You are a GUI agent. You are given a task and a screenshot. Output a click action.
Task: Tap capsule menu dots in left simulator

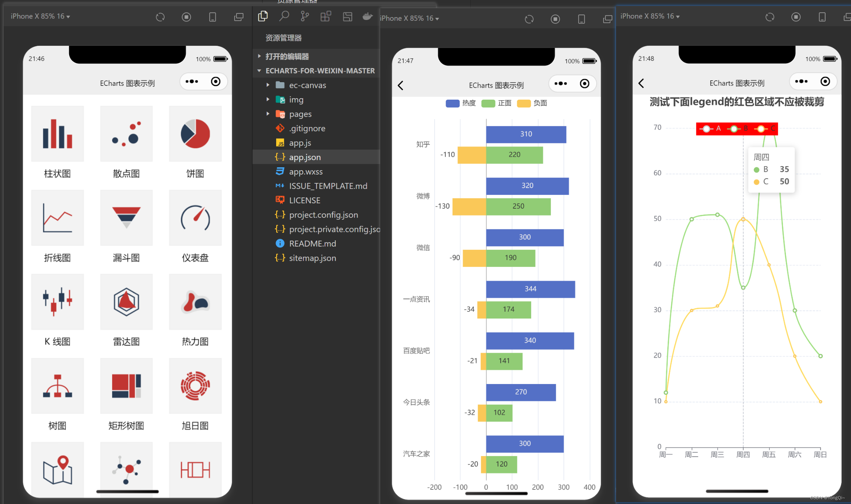[192, 81]
